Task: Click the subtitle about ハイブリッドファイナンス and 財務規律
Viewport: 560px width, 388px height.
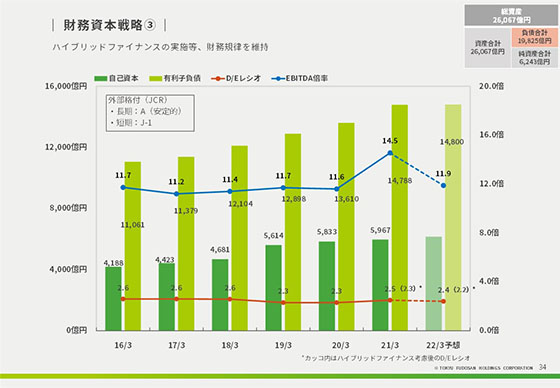Action: [x=160, y=47]
